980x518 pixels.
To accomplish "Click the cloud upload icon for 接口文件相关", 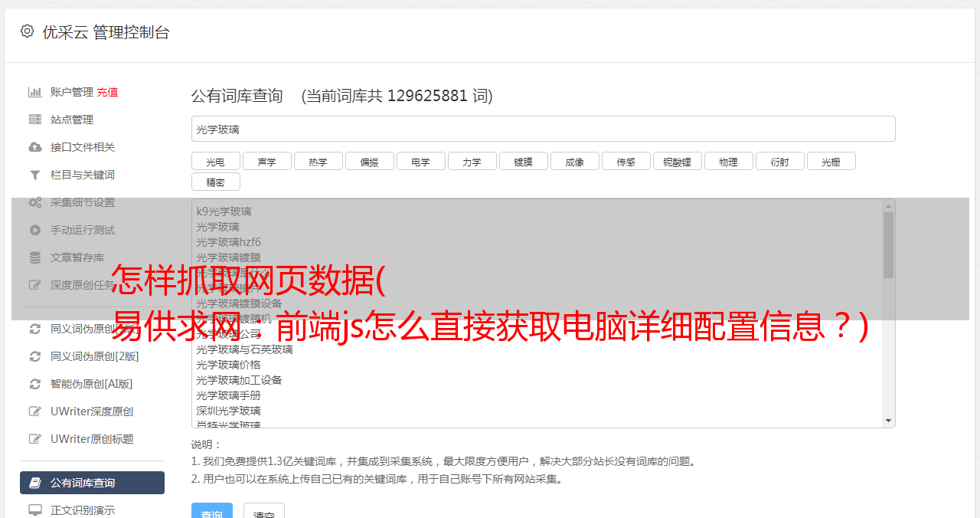I will (34, 147).
